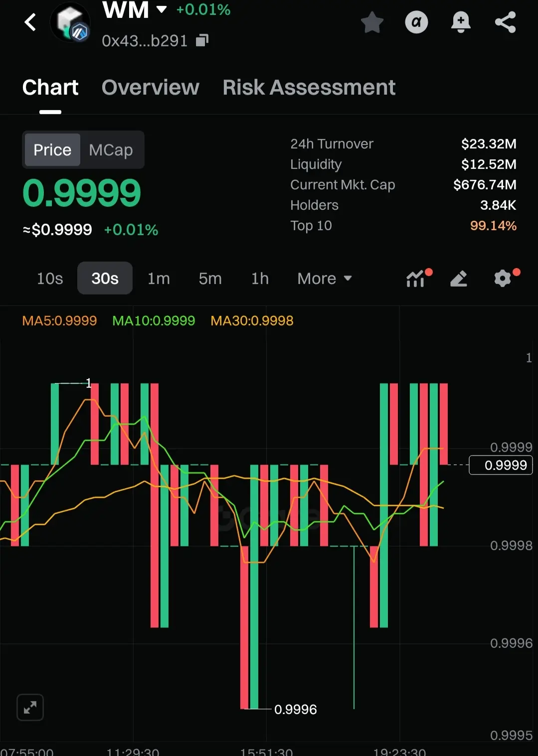
Task: Tap the 24h Turnover value $23.32M
Action: pos(489,144)
